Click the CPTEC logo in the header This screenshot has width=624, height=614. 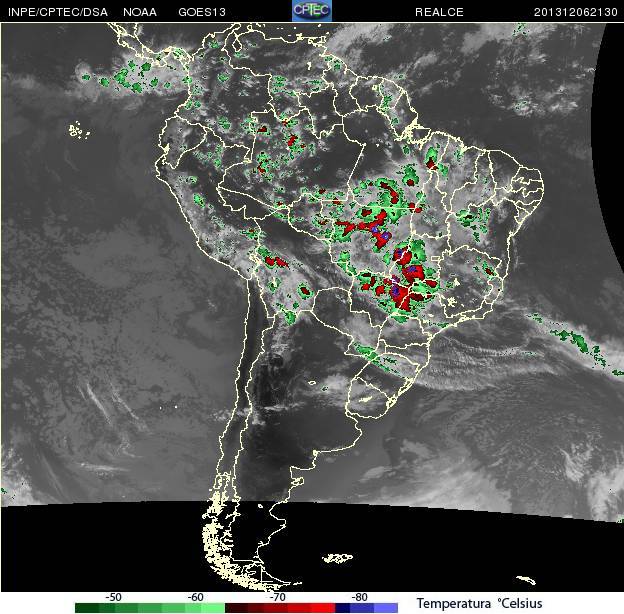(x=312, y=11)
